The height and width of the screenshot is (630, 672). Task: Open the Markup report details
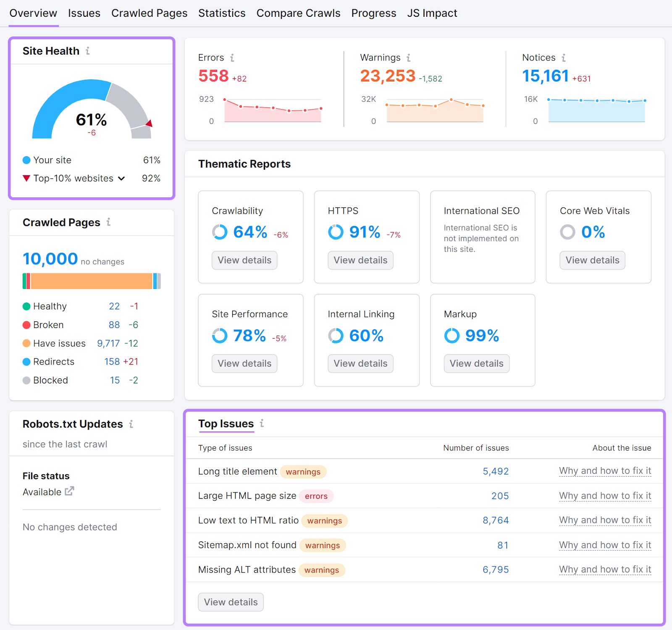click(476, 363)
